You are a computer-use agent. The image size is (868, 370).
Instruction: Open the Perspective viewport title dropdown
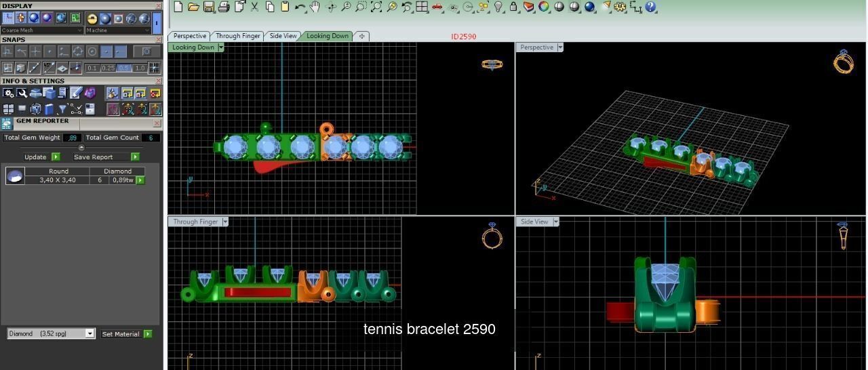pyautogui.click(x=560, y=47)
